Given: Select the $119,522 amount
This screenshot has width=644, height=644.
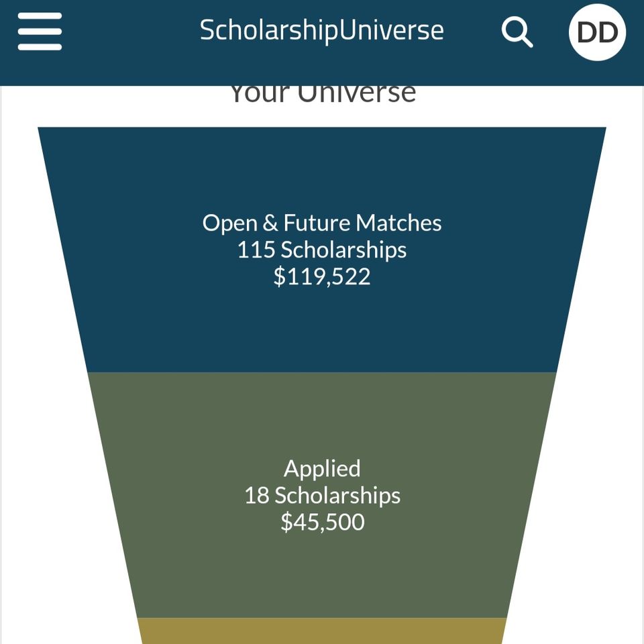Looking at the screenshot, I should 321,276.
